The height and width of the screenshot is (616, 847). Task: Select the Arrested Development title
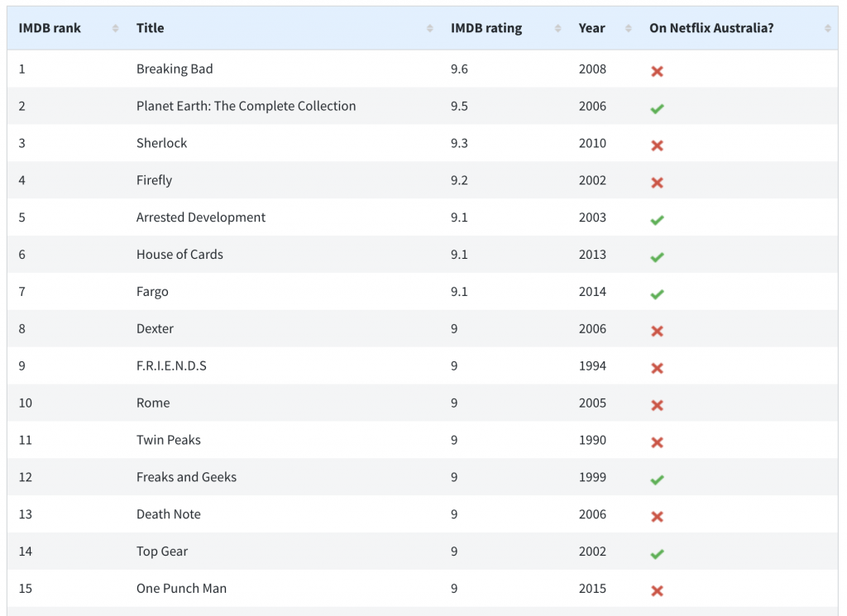point(201,217)
